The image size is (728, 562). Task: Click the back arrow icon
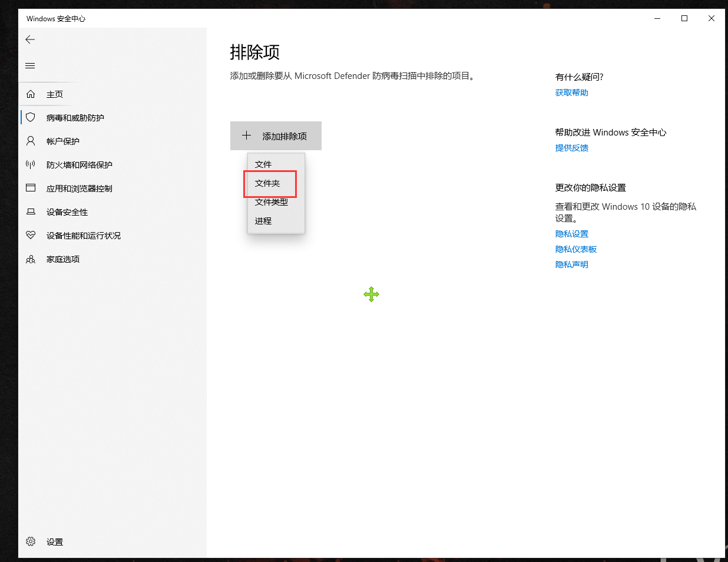coord(30,39)
